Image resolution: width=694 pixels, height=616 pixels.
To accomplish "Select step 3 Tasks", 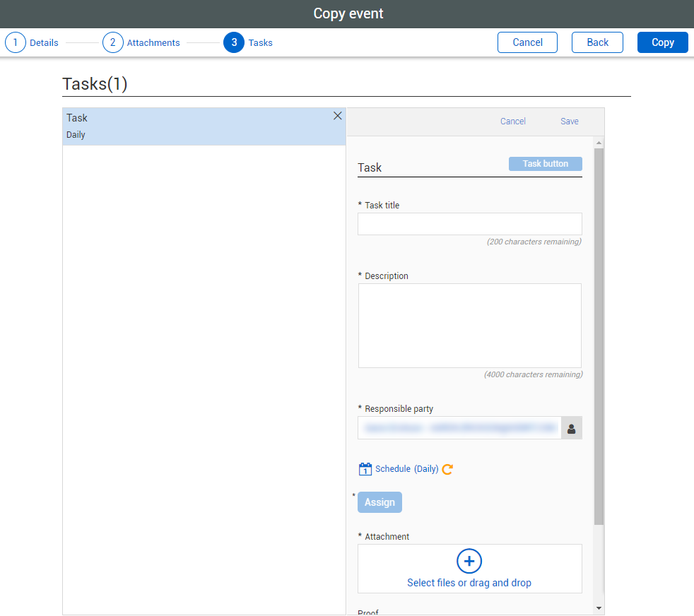I will tap(248, 42).
